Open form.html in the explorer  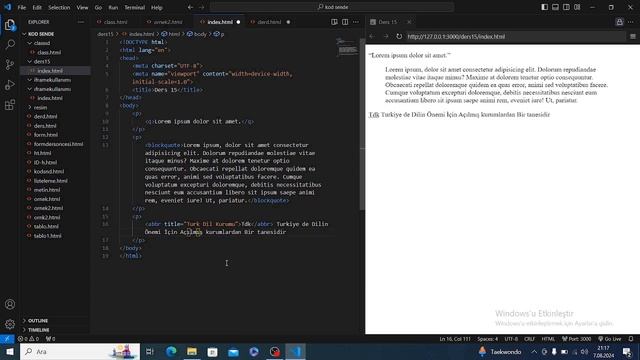point(46,135)
